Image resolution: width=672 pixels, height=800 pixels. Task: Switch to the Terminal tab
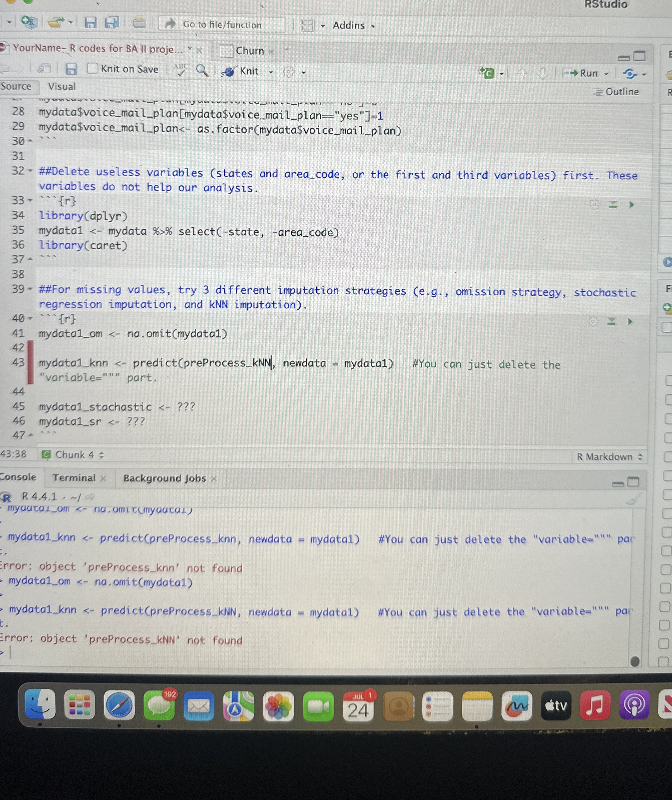pyautogui.click(x=75, y=478)
